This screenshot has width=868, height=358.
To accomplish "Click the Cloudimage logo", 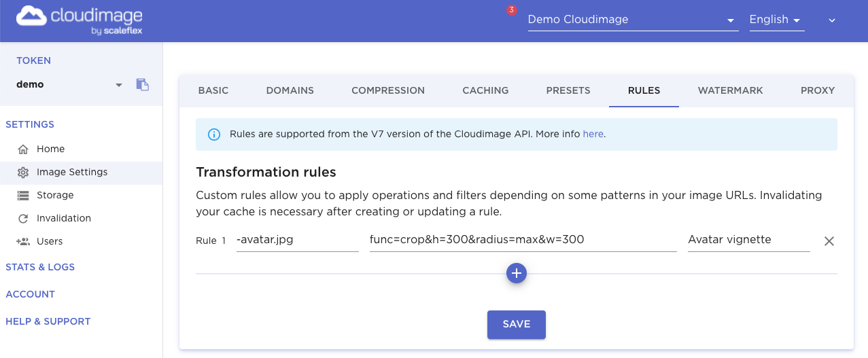I will pos(80,20).
